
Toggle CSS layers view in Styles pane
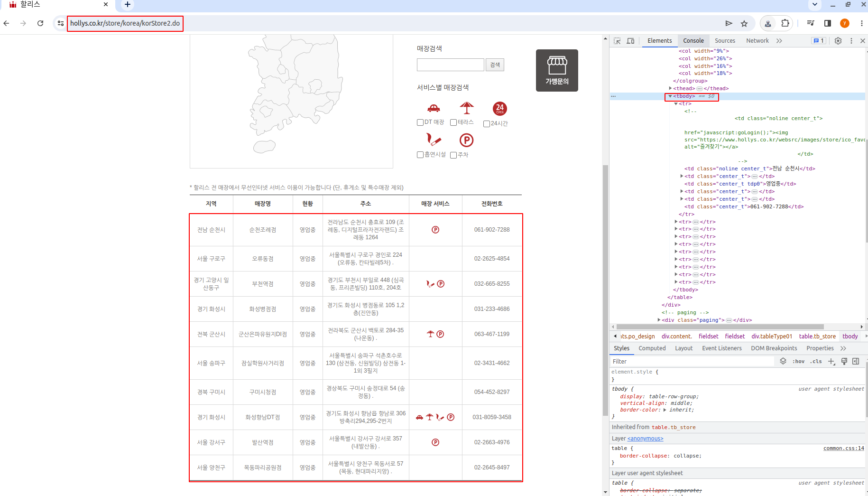783,361
